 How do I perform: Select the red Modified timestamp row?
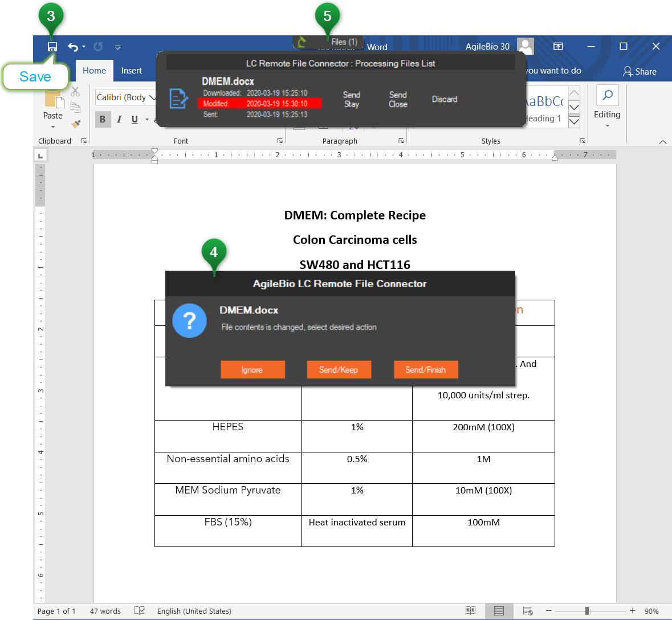[259, 103]
